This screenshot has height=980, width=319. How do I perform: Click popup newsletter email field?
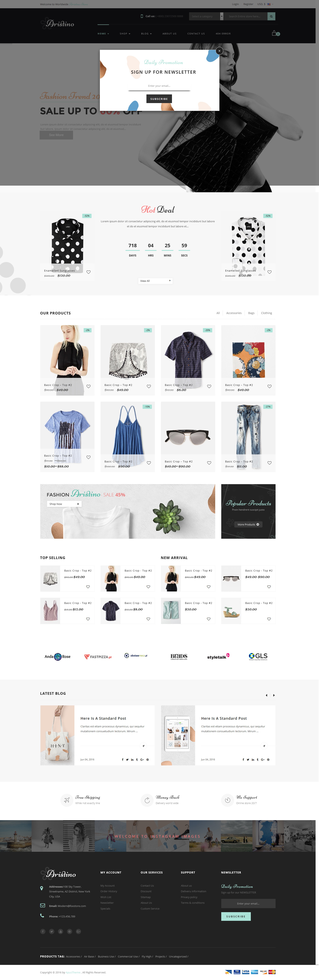click(x=159, y=86)
